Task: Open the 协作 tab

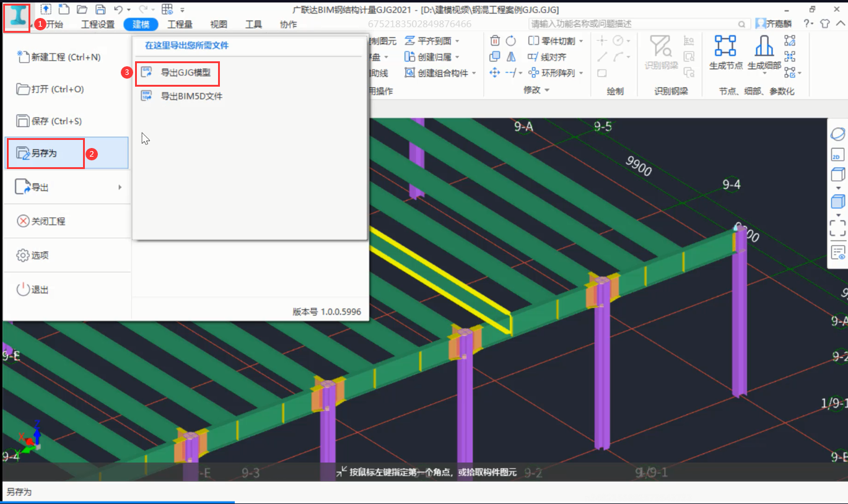Action: (288, 24)
